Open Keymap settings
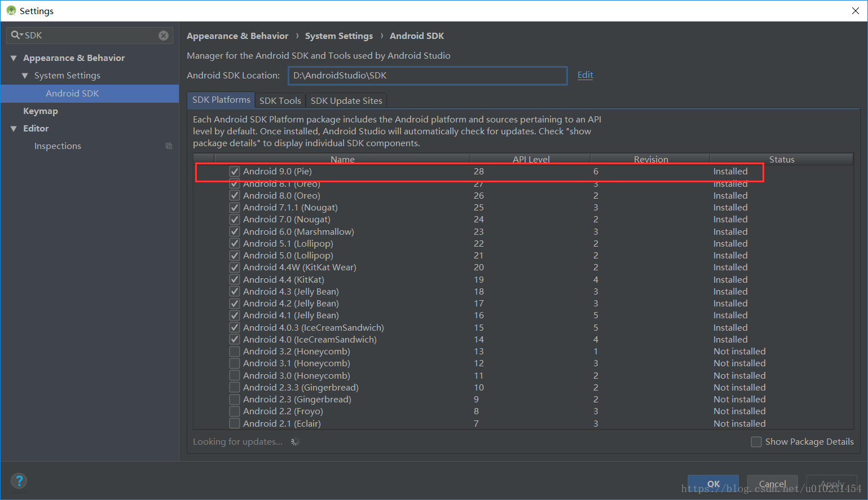Image resolution: width=868 pixels, height=500 pixels. (41, 111)
